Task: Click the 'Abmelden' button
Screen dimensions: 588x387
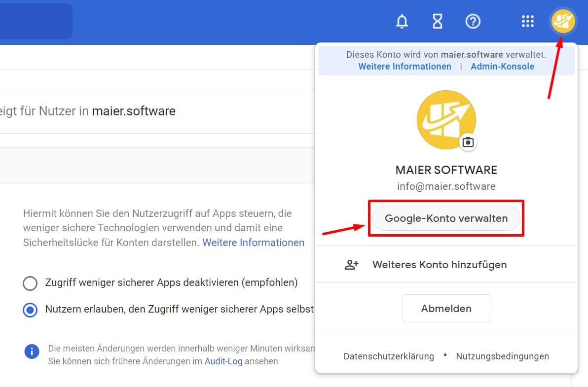Action: [x=446, y=309]
